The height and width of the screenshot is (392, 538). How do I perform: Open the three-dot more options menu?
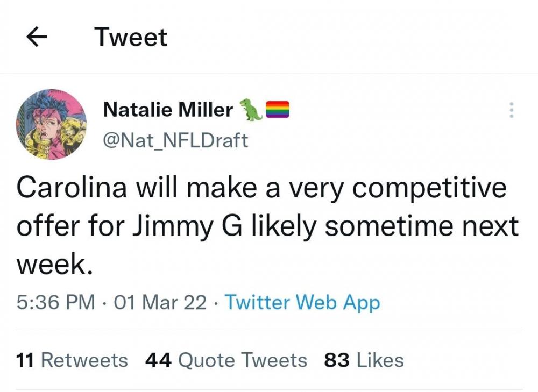coord(511,110)
